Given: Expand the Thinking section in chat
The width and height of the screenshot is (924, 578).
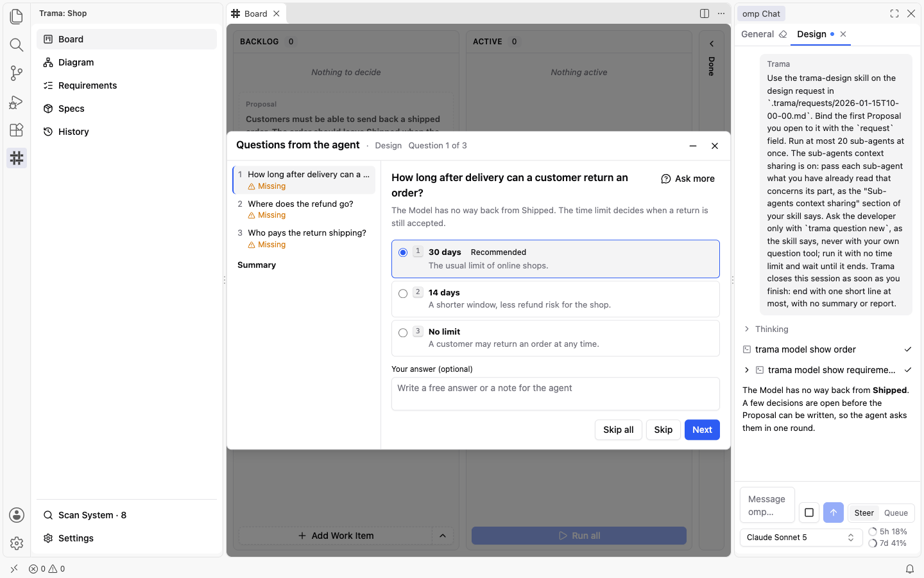Looking at the screenshot, I should point(766,329).
